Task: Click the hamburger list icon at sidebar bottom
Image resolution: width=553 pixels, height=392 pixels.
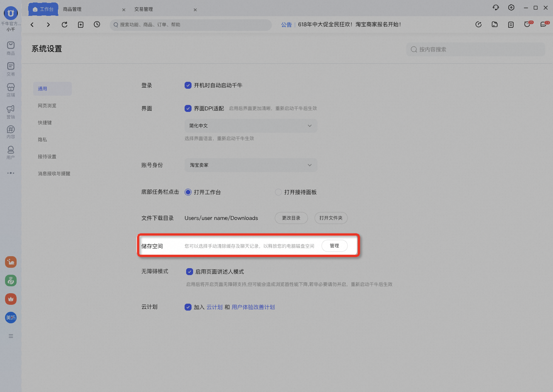Action: tap(11, 336)
